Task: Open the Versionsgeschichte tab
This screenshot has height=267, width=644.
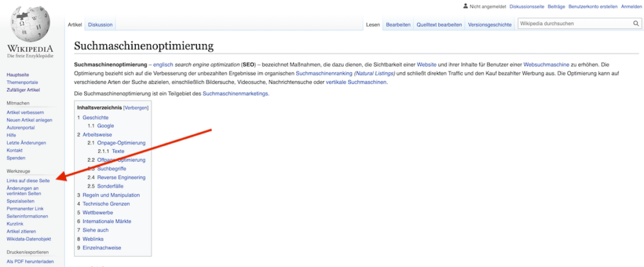Action: tap(489, 25)
